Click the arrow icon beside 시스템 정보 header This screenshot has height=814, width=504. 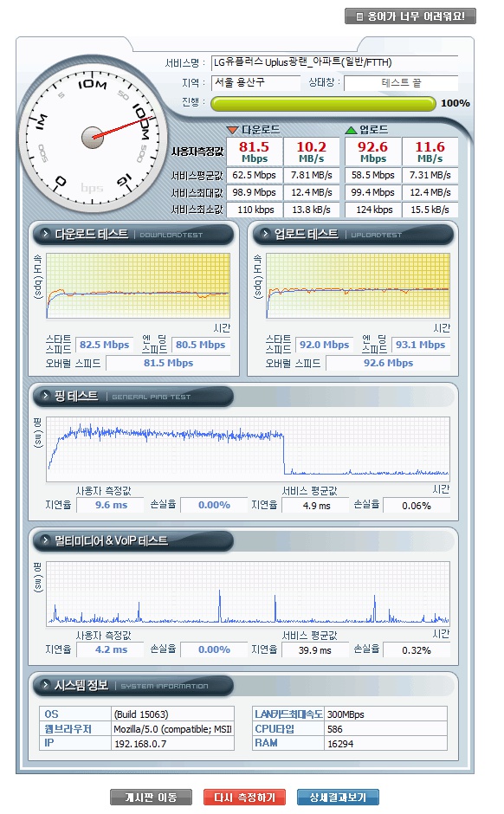pyautogui.click(x=46, y=685)
